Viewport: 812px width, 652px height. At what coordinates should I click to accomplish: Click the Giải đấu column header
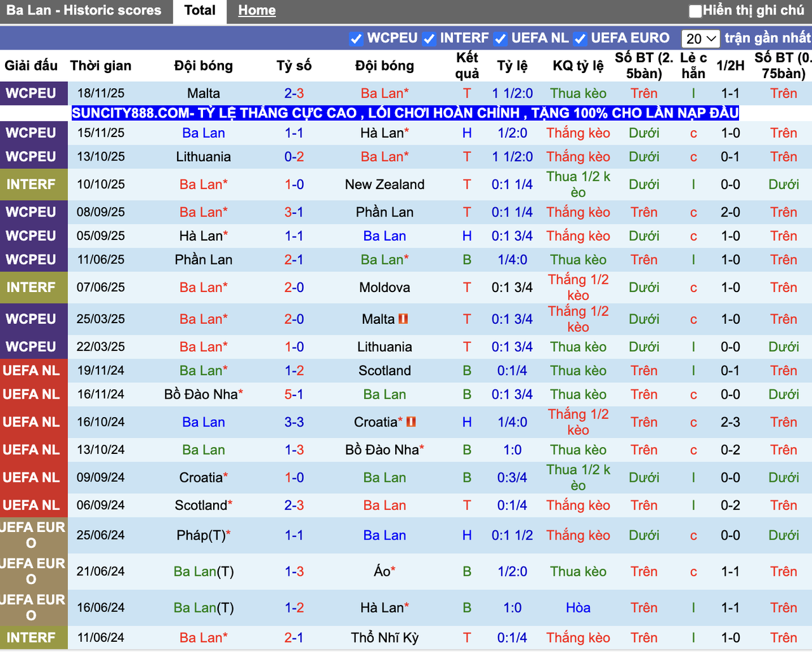[31, 65]
